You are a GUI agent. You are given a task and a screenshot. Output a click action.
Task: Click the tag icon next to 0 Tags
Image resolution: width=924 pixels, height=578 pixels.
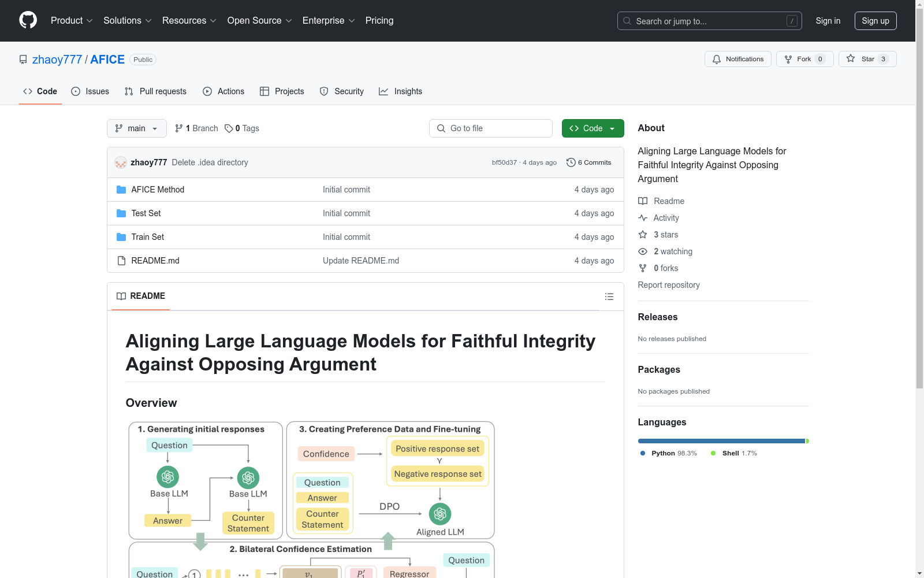tap(229, 128)
